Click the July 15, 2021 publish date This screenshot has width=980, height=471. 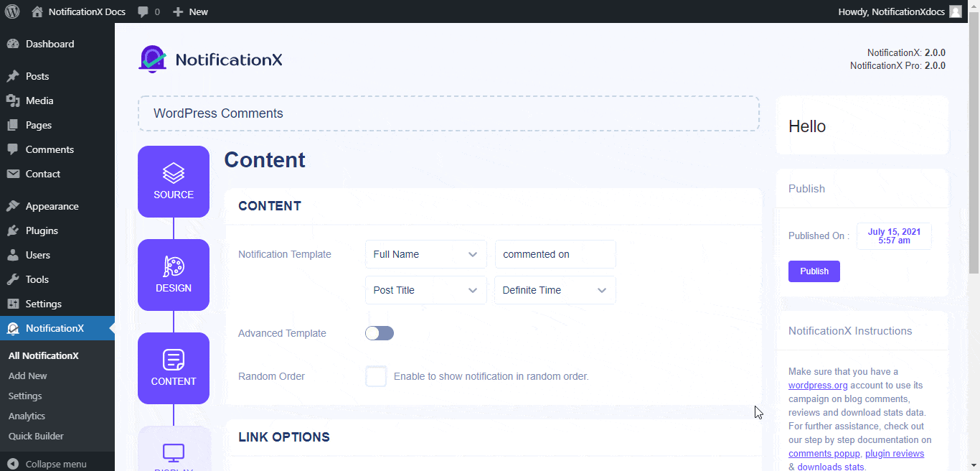tap(894, 236)
